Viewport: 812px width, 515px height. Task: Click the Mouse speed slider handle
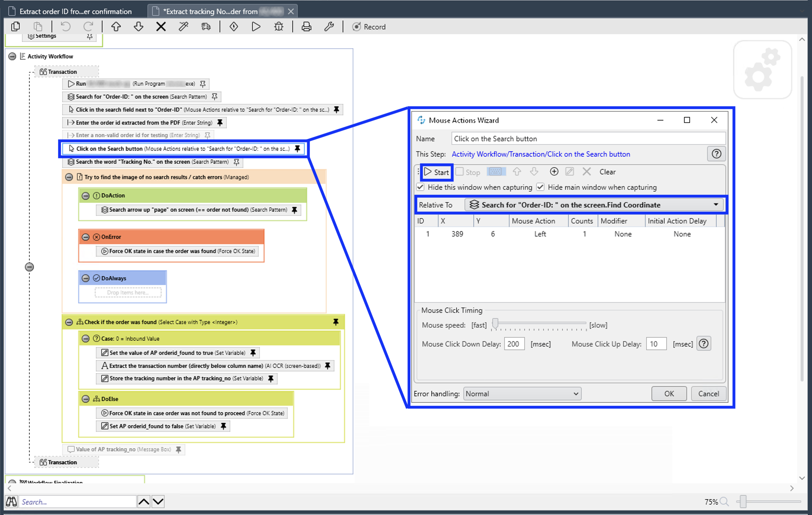495,324
